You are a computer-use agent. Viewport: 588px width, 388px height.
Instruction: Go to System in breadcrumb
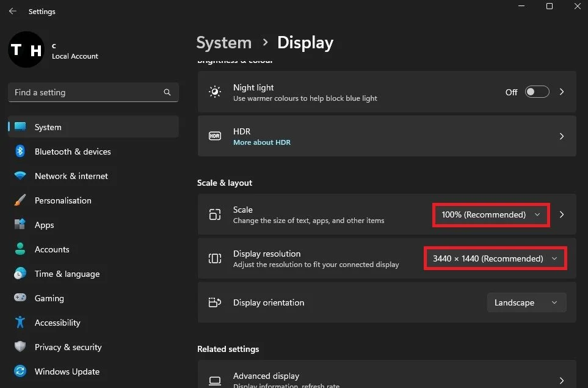(224, 42)
